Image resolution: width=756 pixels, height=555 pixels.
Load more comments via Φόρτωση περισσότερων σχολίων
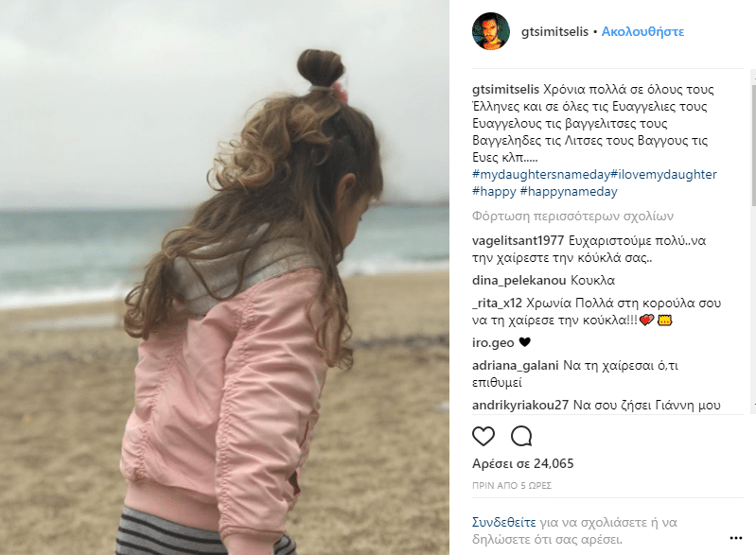point(572,217)
